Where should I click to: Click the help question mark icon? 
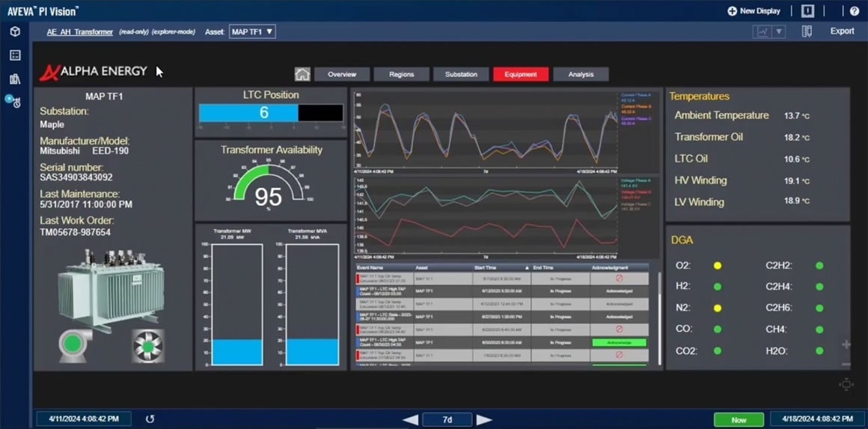click(854, 11)
